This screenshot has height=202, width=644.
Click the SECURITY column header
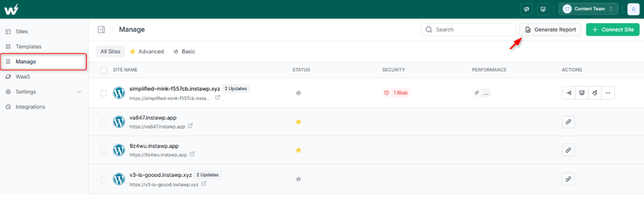coord(393,70)
